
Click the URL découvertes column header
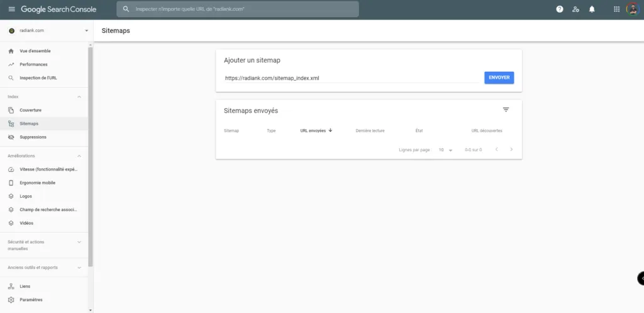487,131
